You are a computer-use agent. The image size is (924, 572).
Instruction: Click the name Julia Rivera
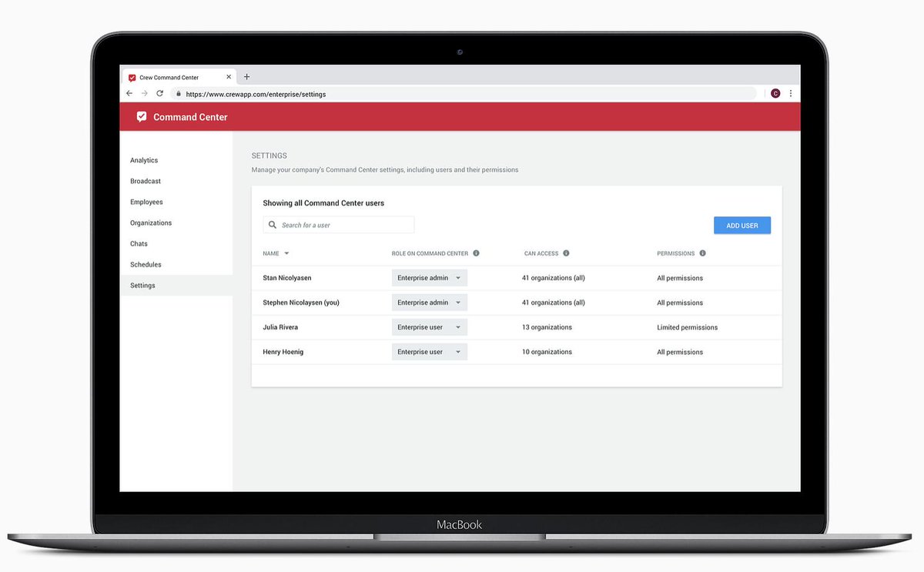point(280,327)
